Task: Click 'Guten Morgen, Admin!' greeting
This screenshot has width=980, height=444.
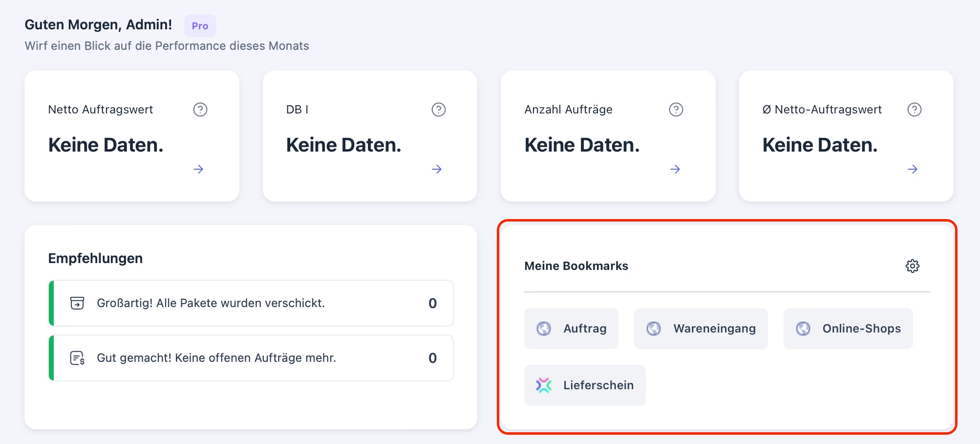Action: coord(98,24)
